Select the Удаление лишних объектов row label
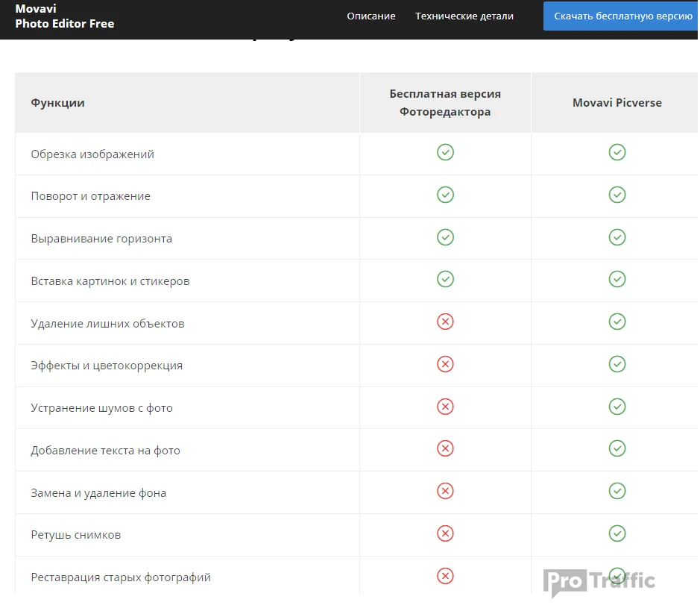The height and width of the screenshot is (614, 700). tap(107, 324)
